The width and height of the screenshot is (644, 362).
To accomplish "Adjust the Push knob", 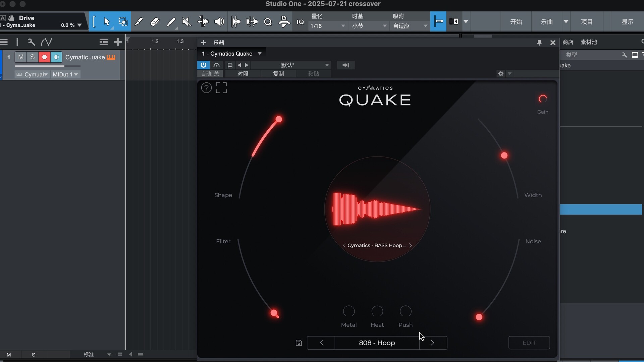I will coord(406,311).
